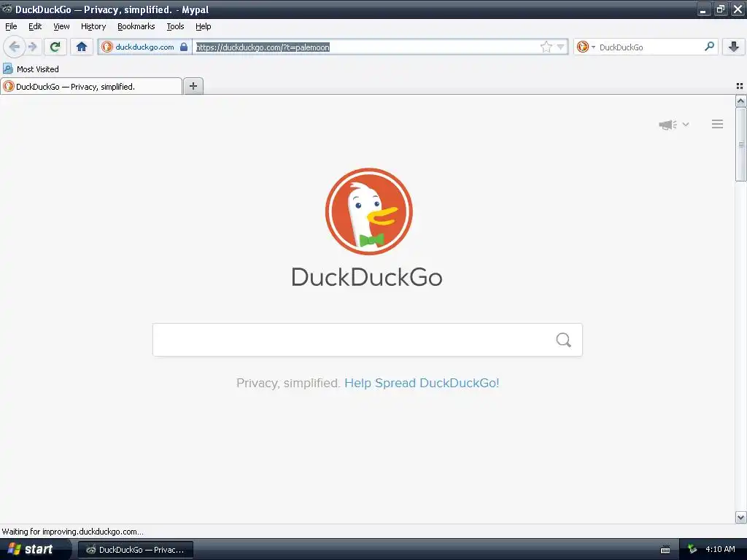The width and height of the screenshot is (747, 560).
Task: Click the network tray icon
Action: click(x=692, y=550)
